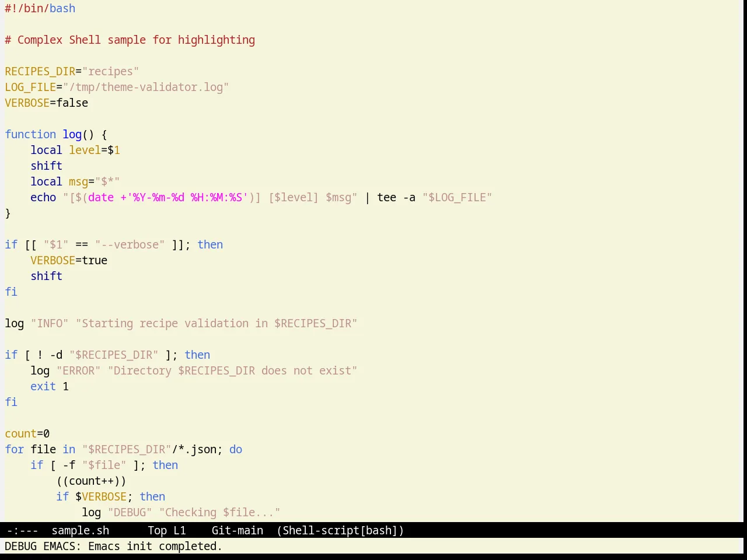747x560 pixels.
Task: Click the date format string '%Y-%m-%d %H:%M:%S'
Action: coord(187,198)
